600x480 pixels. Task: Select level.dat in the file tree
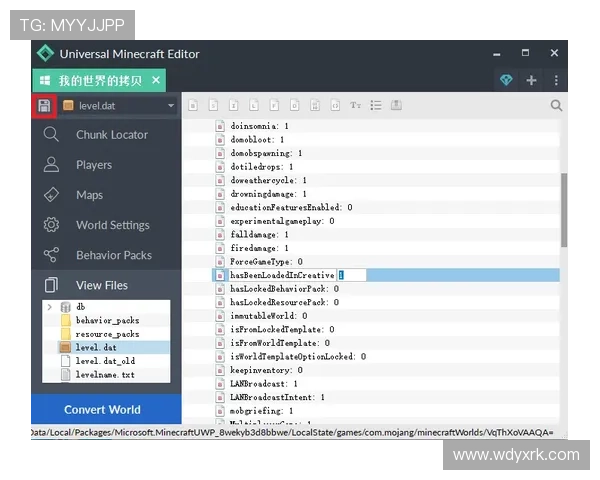[96, 347]
